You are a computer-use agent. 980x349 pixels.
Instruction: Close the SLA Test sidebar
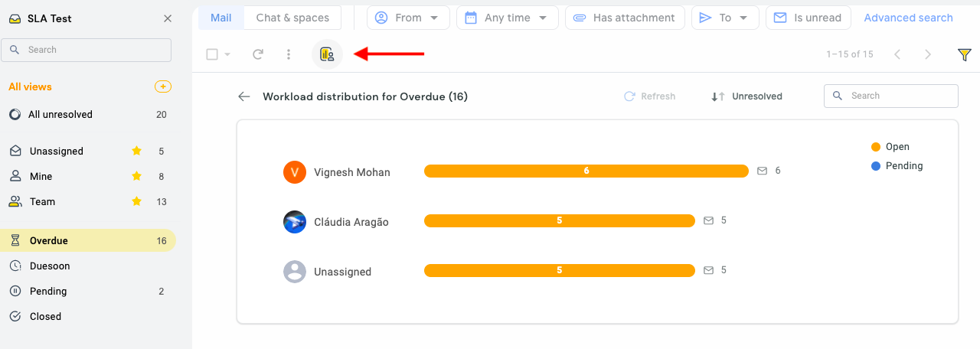[x=168, y=18]
